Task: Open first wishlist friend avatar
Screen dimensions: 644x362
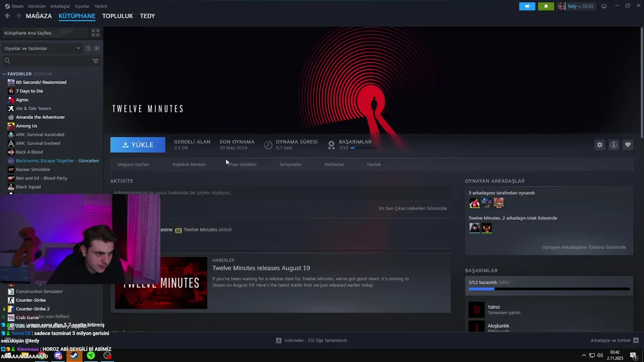Action: [x=474, y=228]
